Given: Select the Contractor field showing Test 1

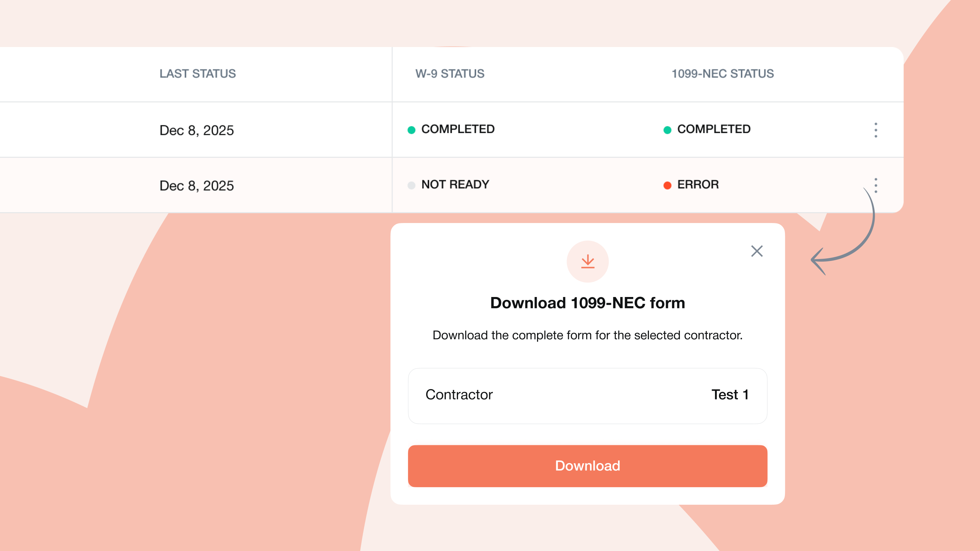Looking at the screenshot, I should [587, 395].
